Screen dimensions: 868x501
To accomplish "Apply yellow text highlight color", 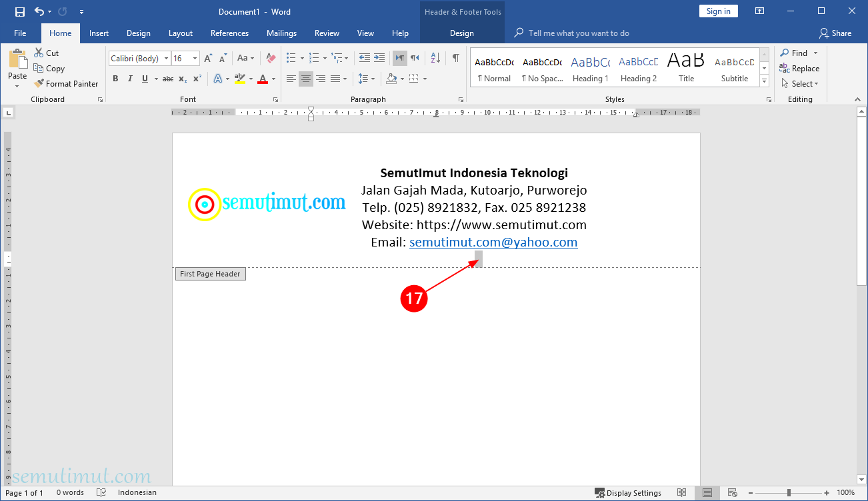I will [x=240, y=79].
